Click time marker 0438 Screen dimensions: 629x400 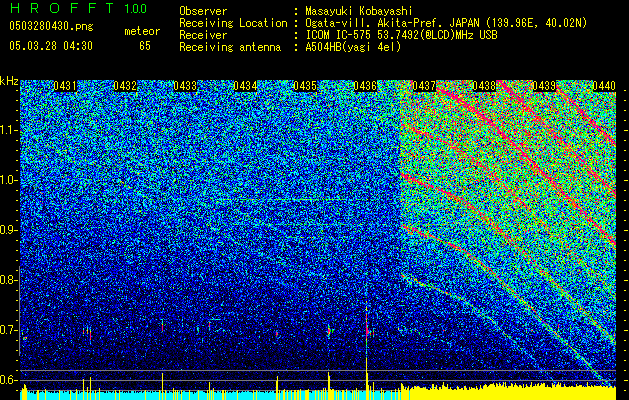point(484,86)
